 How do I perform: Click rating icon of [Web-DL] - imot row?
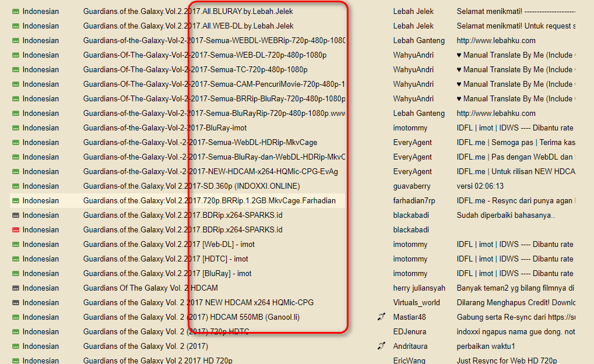[16, 245]
